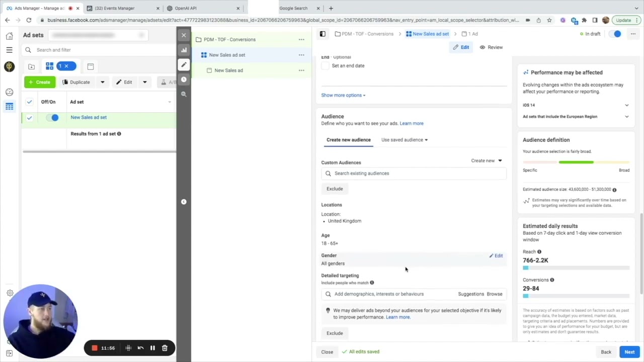The width and height of the screenshot is (644, 362).
Task: Click the search magnifier in the floating toolbar
Action: pos(184,94)
